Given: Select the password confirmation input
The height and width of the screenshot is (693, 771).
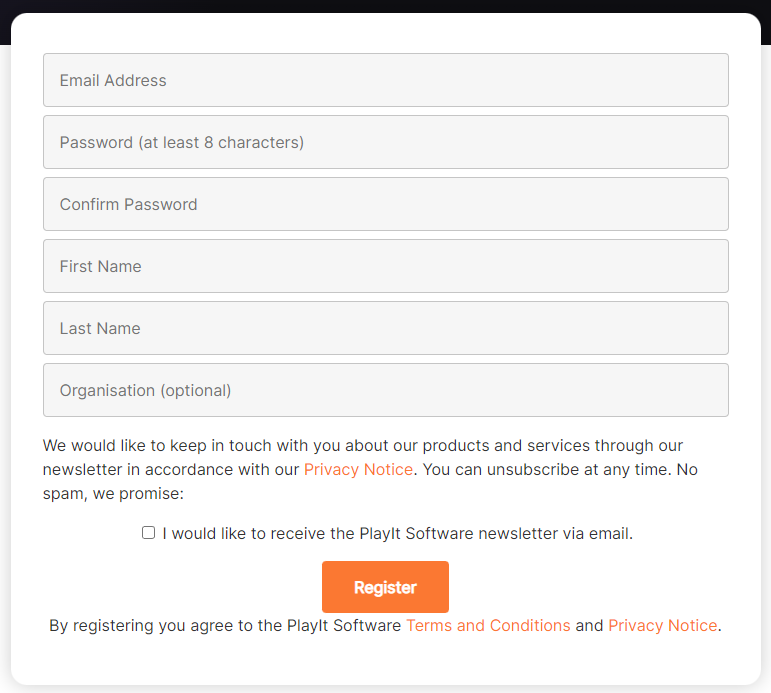Looking at the screenshot, I should point(385,204).
